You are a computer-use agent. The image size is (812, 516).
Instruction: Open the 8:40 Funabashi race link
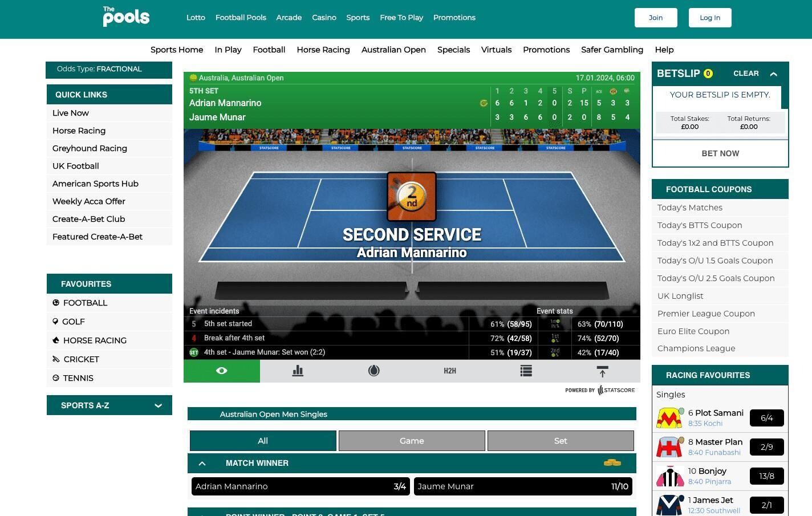coord(714,453)
